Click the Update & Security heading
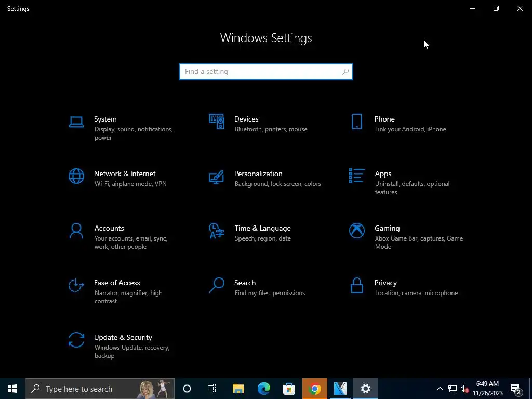This screenshot has width=532, height=399. click(x=123, y=338)
